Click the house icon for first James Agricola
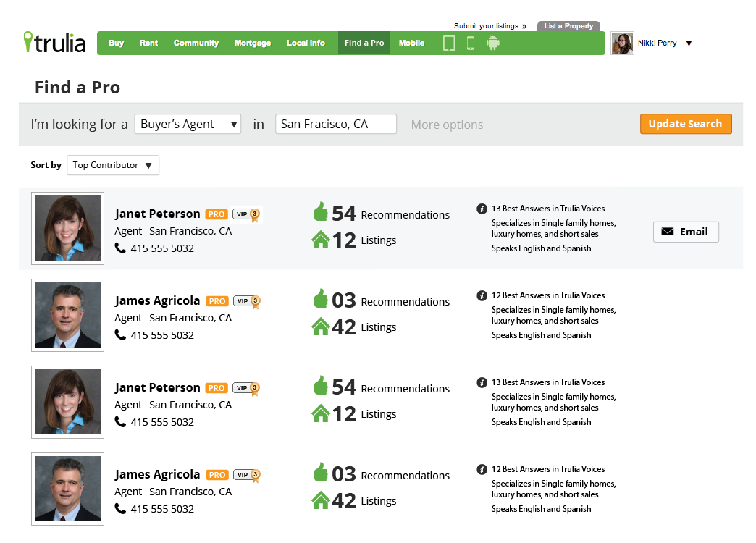 [x=321, y=327]
